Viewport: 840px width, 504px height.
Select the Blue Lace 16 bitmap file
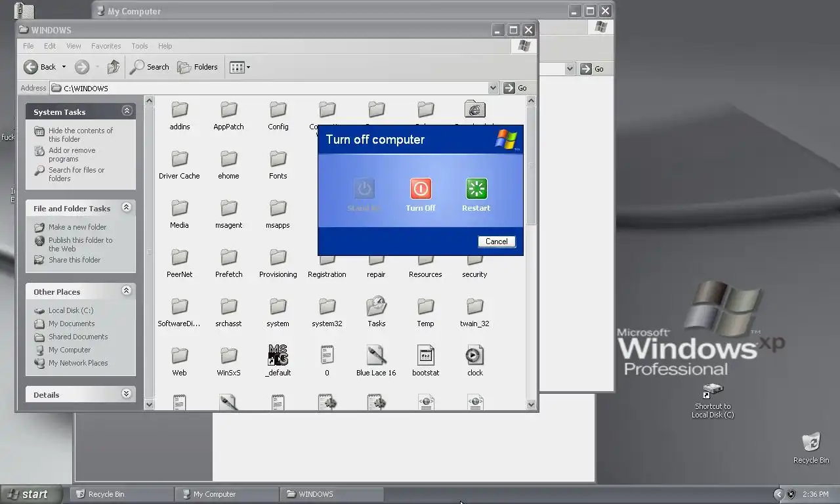click(376, 356)
